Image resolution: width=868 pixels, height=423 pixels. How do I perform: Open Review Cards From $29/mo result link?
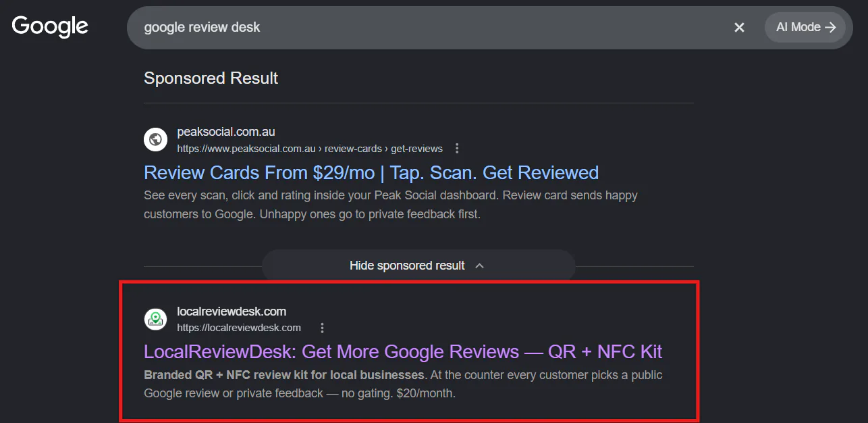[x=371, y=172]
